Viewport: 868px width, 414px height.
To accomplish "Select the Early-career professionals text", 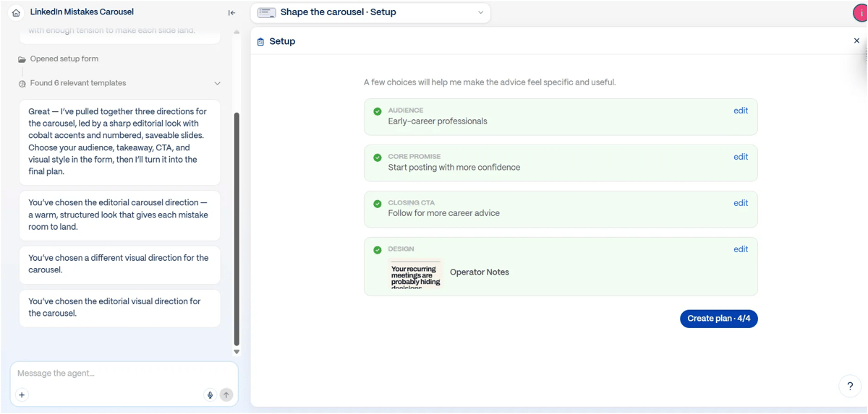I will [x=438, y=121].
